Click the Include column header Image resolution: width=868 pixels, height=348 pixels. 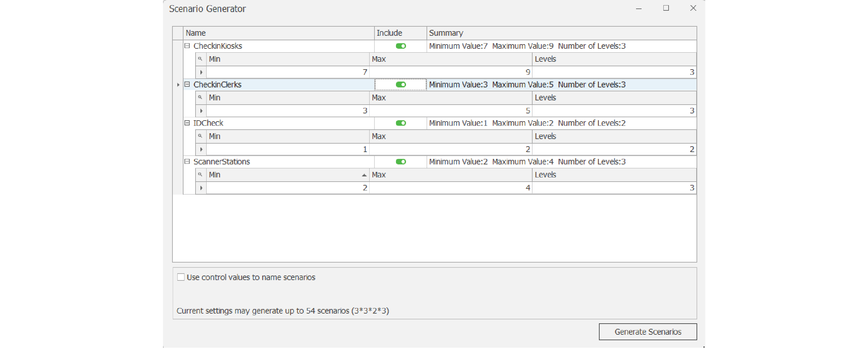400,33
